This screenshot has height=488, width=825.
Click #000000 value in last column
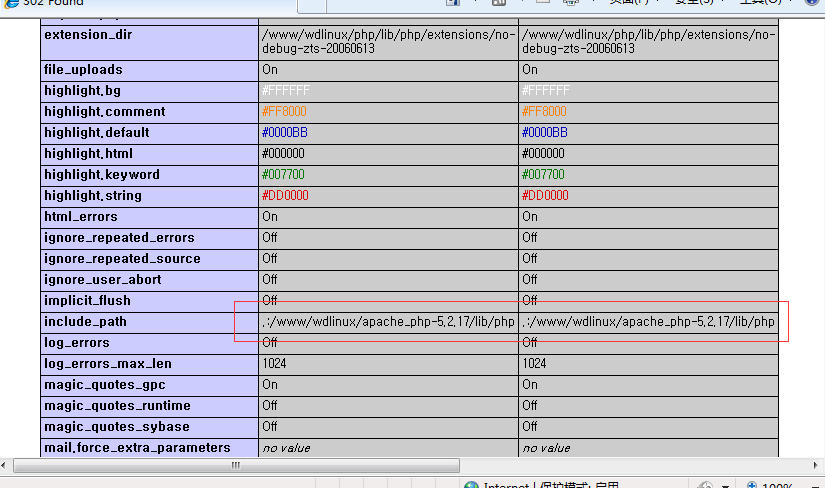543,154
